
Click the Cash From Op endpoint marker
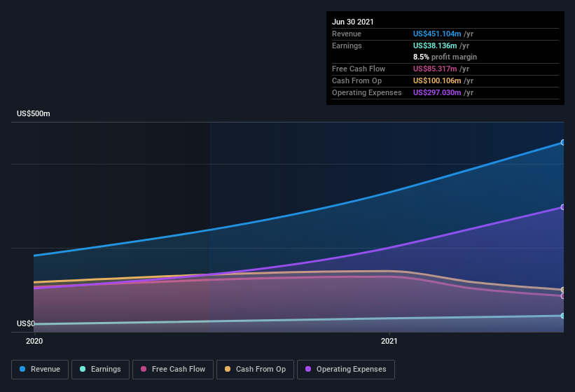(563, 290)
